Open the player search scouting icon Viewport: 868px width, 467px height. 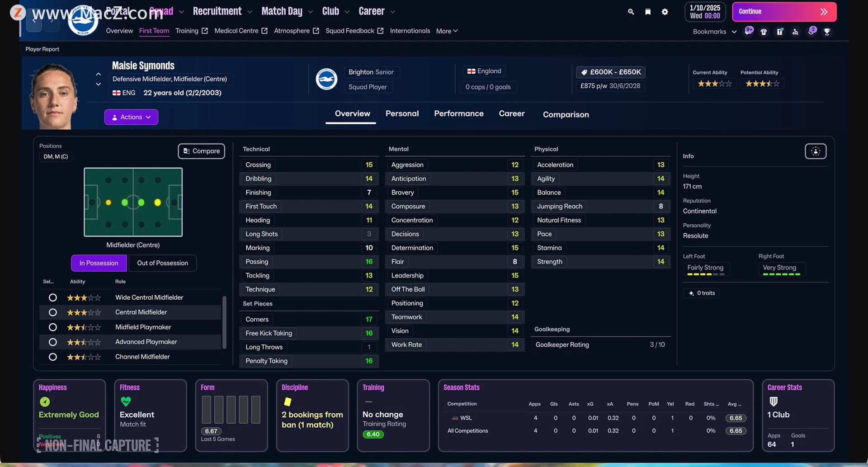[795, 32]
